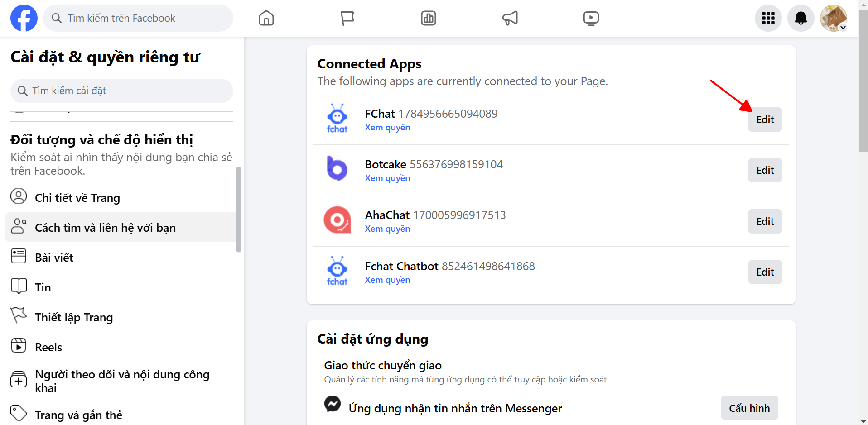Click the Fchat Chatbot 852461498641868 app name
The image size is (868, 425).
pyautogui.click(x=450, y=266)
